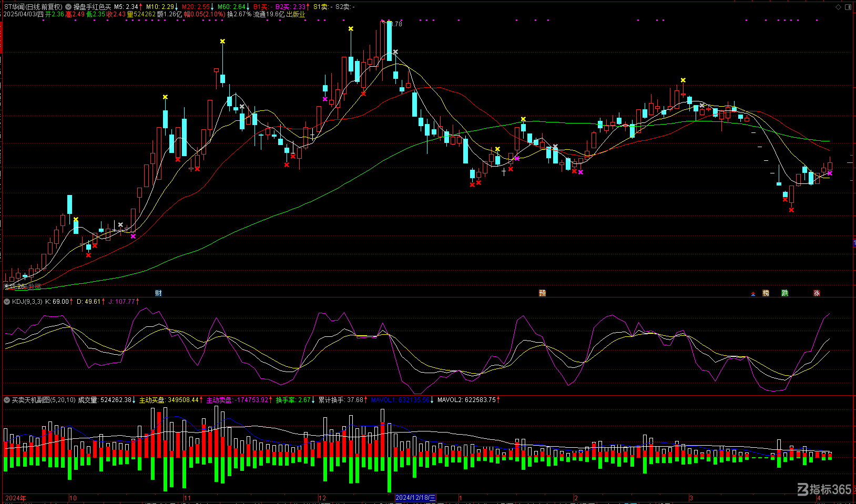
Task: Click the small red-blue arrow marker beside 榜
Action: coord(753,294)
